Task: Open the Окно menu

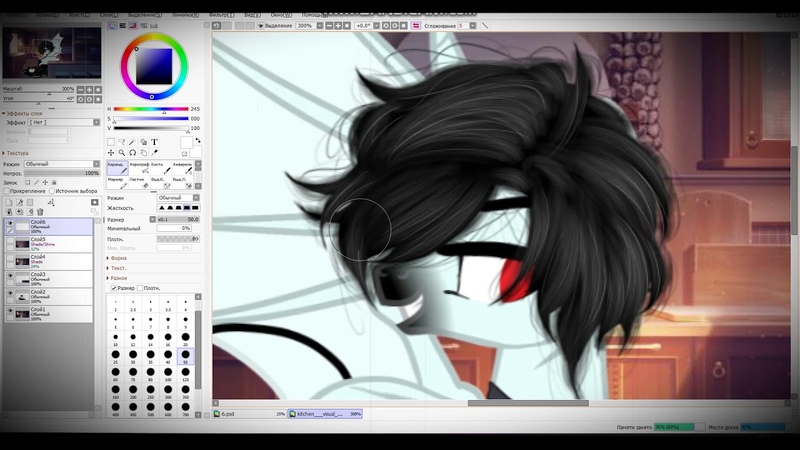Action: (280, 15)
